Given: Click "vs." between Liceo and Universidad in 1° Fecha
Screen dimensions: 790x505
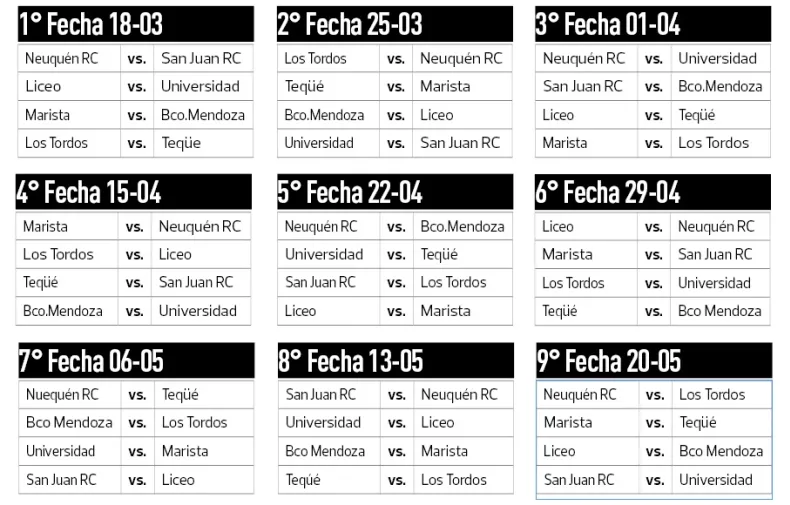Looking at the screenshot, I should (136, 87).
